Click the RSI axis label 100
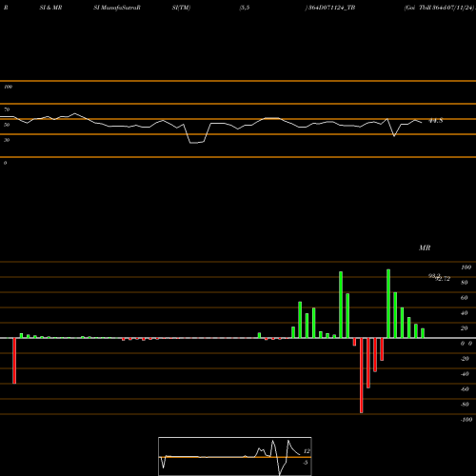 pyautogui.click(x=8, y=87)
